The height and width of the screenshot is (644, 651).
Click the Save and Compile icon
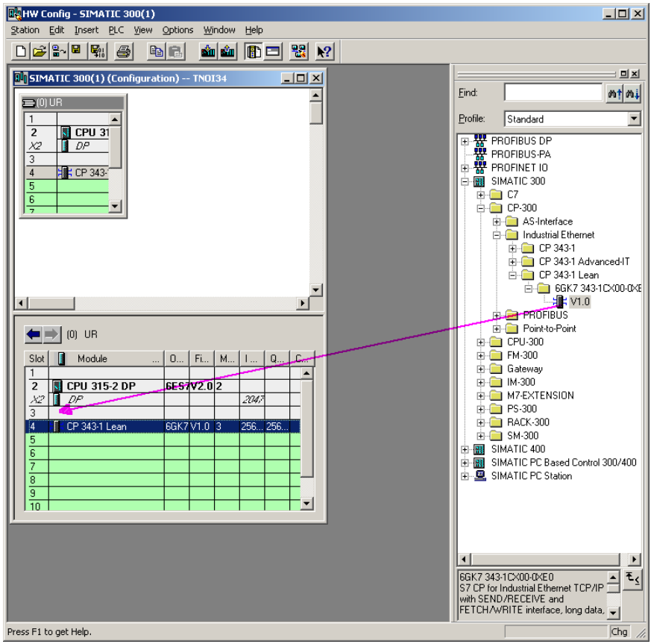click(98, 51)
